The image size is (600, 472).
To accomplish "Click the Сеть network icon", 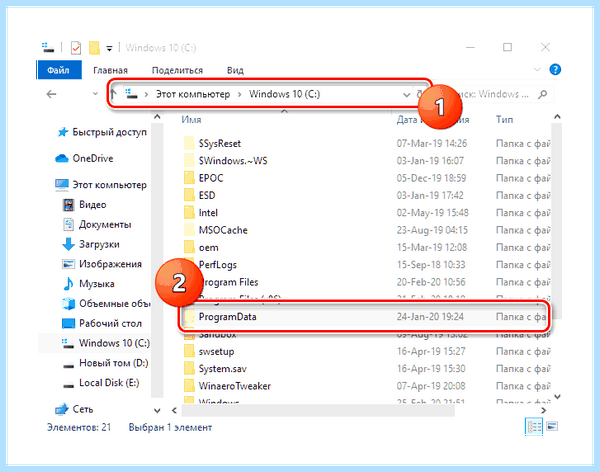I will (x=62, y=410).
